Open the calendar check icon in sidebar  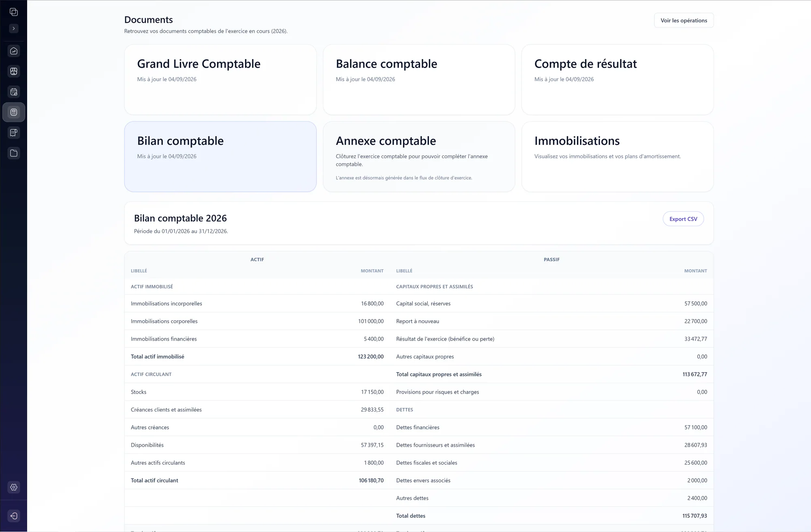14,92
